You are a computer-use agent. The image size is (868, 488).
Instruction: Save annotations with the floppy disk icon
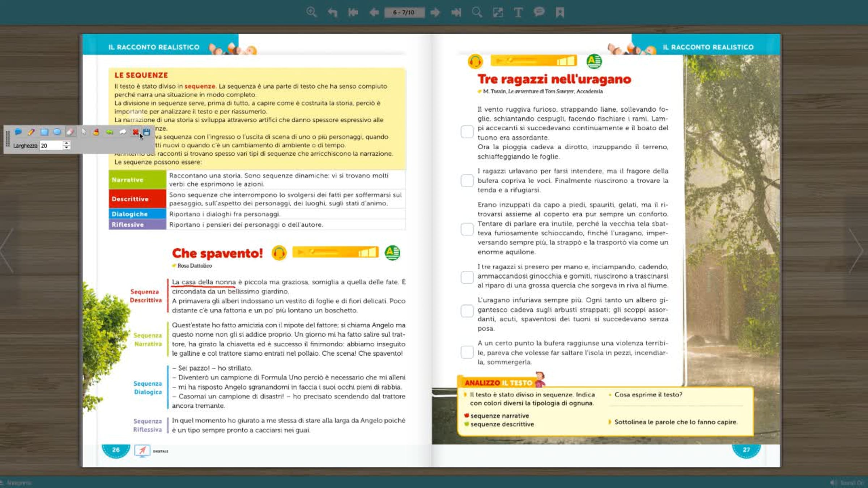146,132
